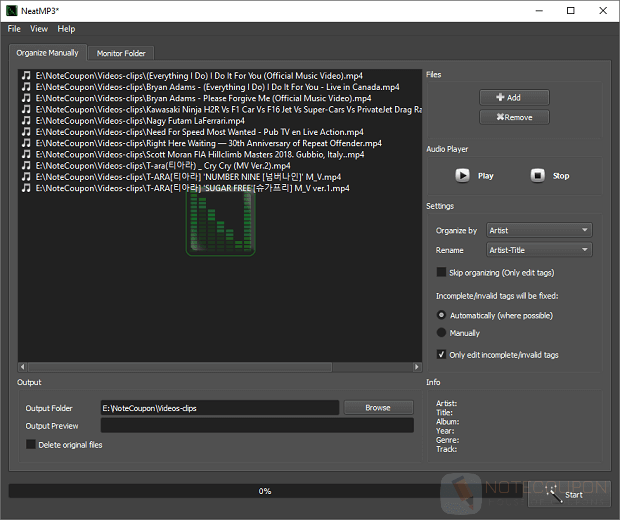The height and width of the screenshot is (520, 620).
Task: Click music note icon of Live in Canada row
Action: point(26,87)
